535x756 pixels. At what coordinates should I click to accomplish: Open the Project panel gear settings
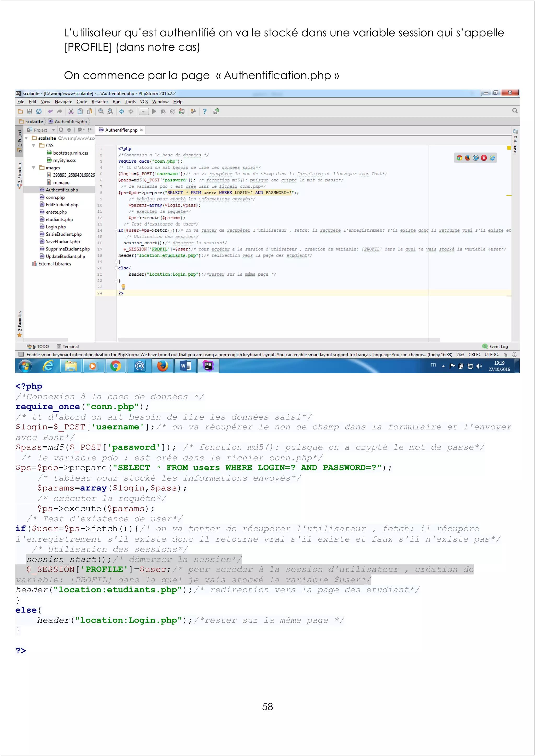tap(81, 130)
